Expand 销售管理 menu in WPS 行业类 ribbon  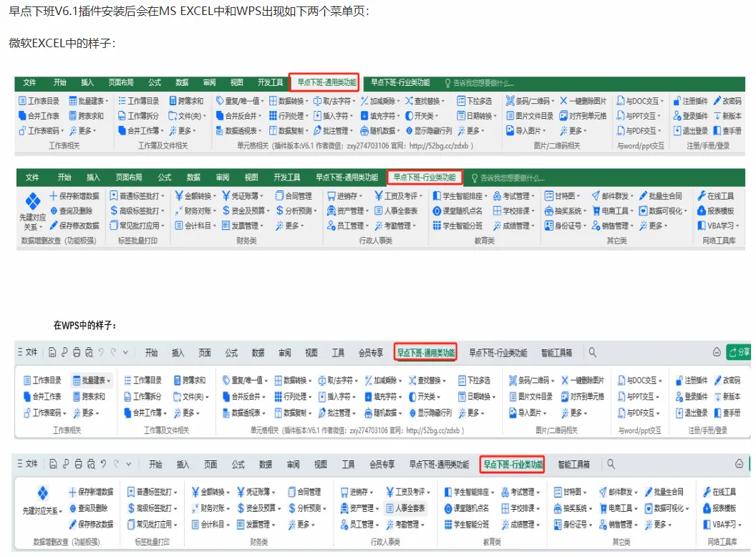[x=619, y=524]
